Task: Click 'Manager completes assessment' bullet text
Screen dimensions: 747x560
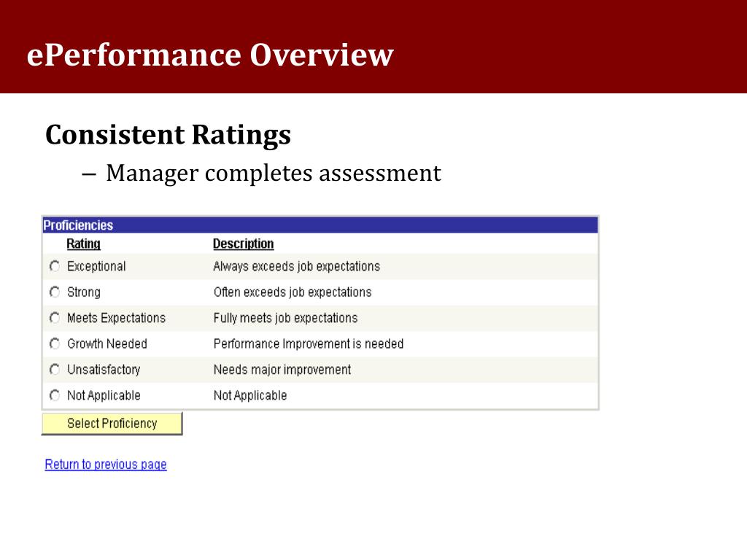Action: [274, 174]
